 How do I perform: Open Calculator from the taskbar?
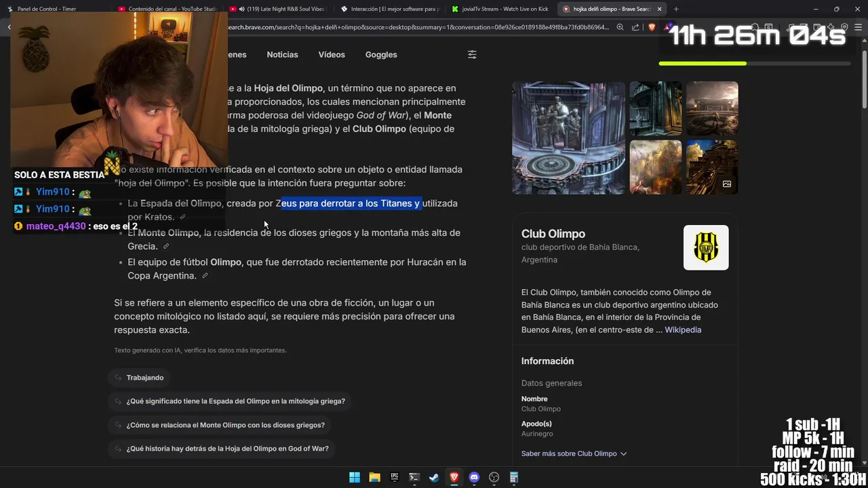514,477
